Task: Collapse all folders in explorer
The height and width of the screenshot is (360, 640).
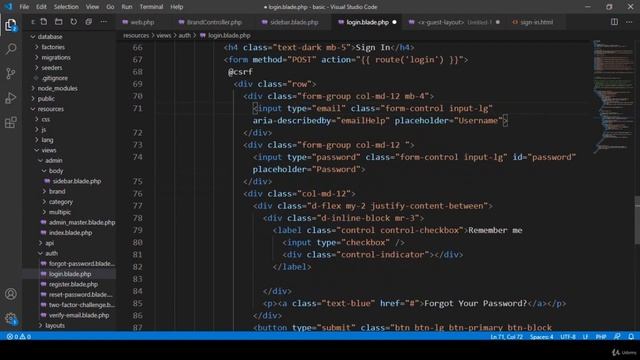Action: tap(89, 22)
